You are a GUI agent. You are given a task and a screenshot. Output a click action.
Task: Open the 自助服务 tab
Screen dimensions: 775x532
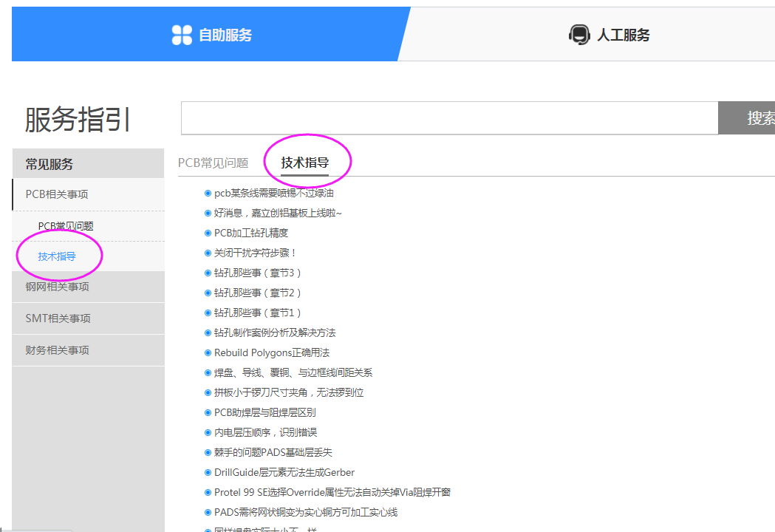[225, 35]
